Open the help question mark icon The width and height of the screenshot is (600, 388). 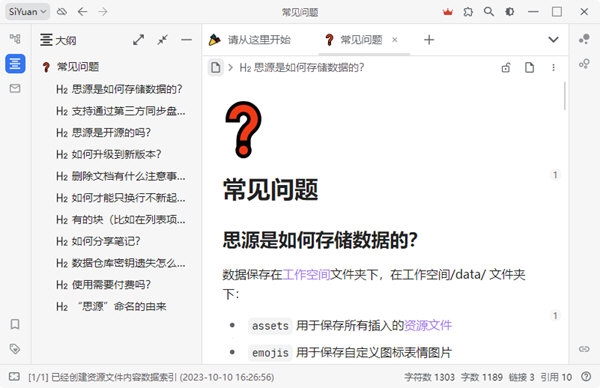(586, 377)
